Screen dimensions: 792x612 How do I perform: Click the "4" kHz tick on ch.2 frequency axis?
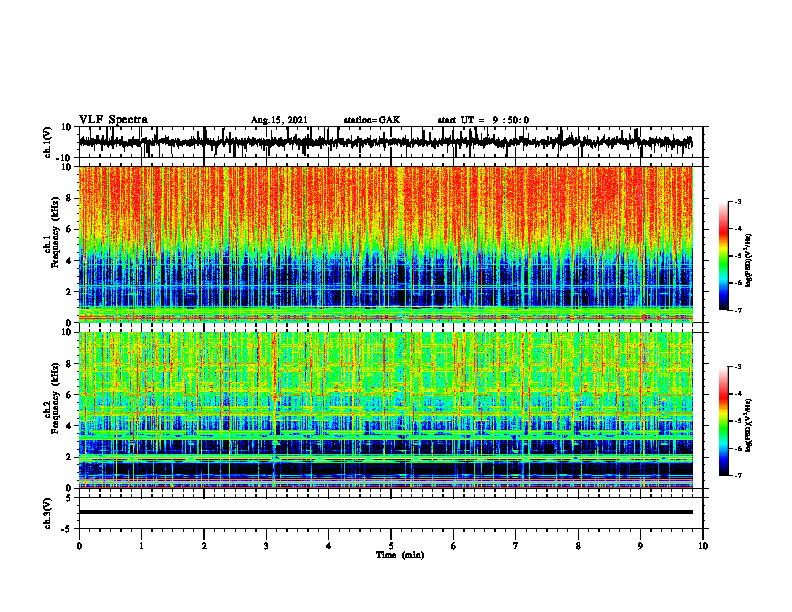(x=69, y=426)
